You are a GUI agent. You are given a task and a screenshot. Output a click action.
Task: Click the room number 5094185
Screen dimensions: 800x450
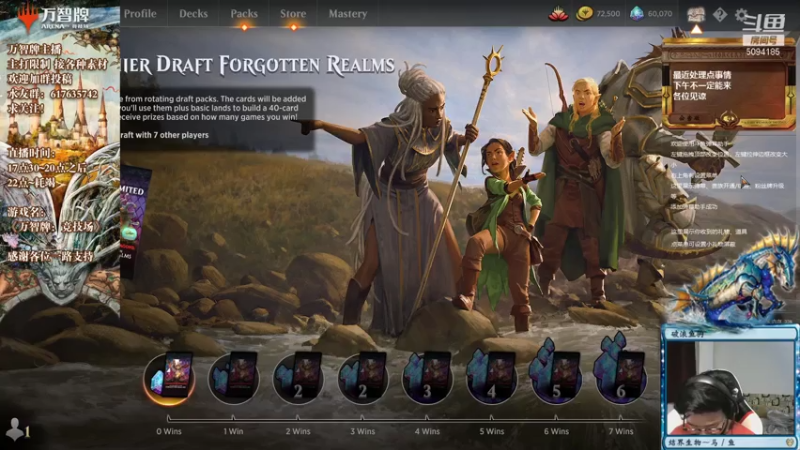(762, 52)
